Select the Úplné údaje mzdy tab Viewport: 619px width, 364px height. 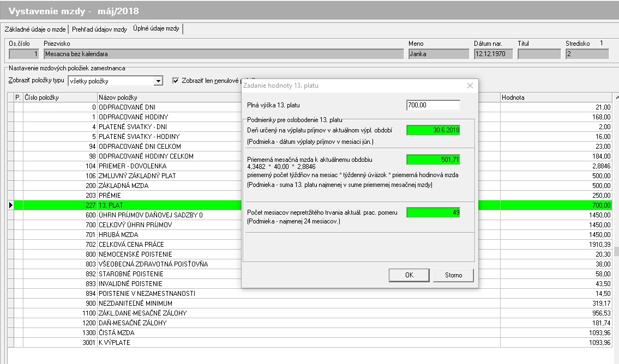point(157,29)
